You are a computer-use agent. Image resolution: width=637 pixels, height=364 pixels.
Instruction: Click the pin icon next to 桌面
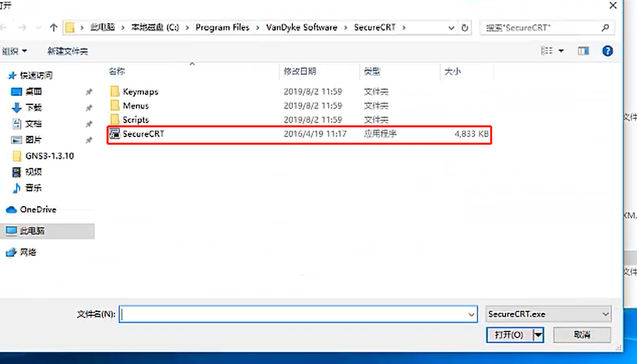coord(89,92)
